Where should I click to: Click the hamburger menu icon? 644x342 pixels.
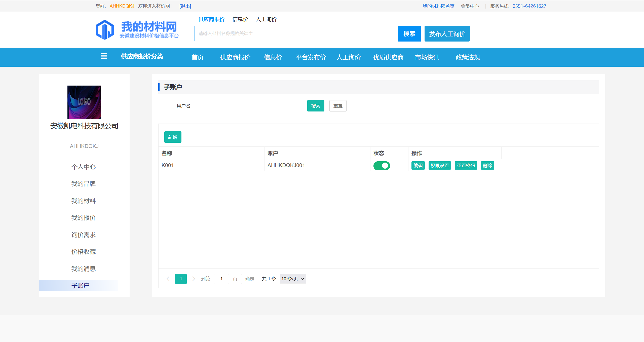[104, 56]
